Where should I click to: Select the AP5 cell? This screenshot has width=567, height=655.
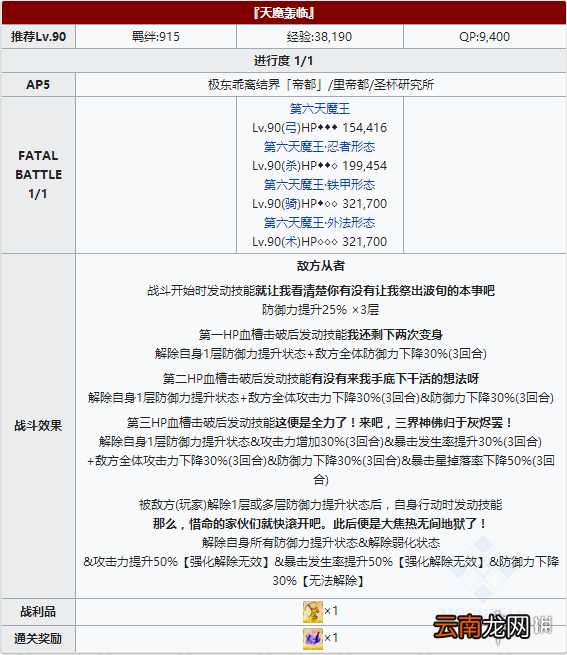coord(38,85)
